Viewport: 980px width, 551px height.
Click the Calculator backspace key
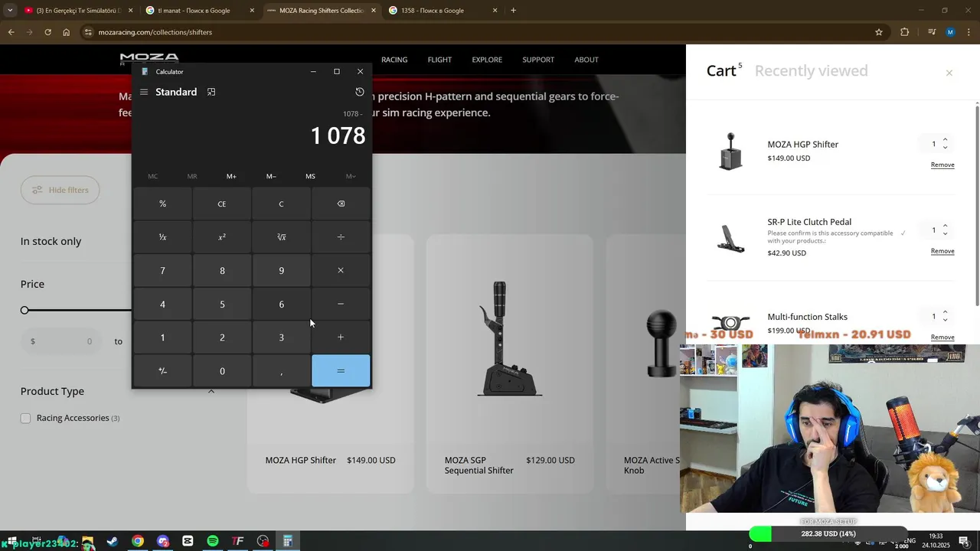(341, 204)
